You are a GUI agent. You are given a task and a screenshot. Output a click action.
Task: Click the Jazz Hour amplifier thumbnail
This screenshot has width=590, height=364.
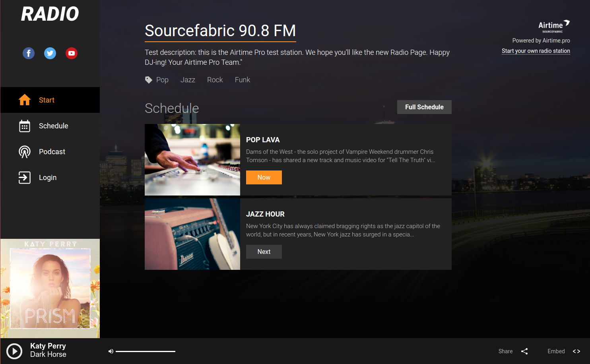(x=192, y=234)
